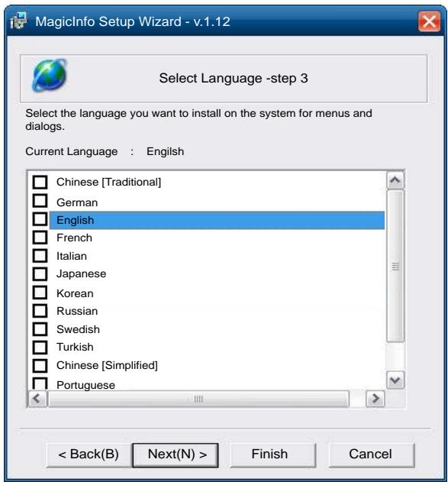Viewport: 448px width, 482px height.
Task: Go back with the < Back(B) button
Action: coord(89,455)
